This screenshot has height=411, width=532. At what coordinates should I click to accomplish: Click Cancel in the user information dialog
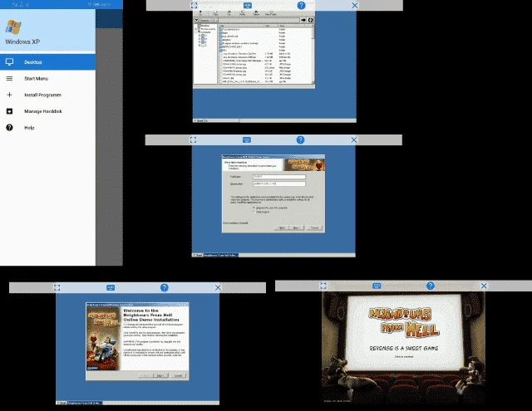pyautogui.click(x=314, y=228)
